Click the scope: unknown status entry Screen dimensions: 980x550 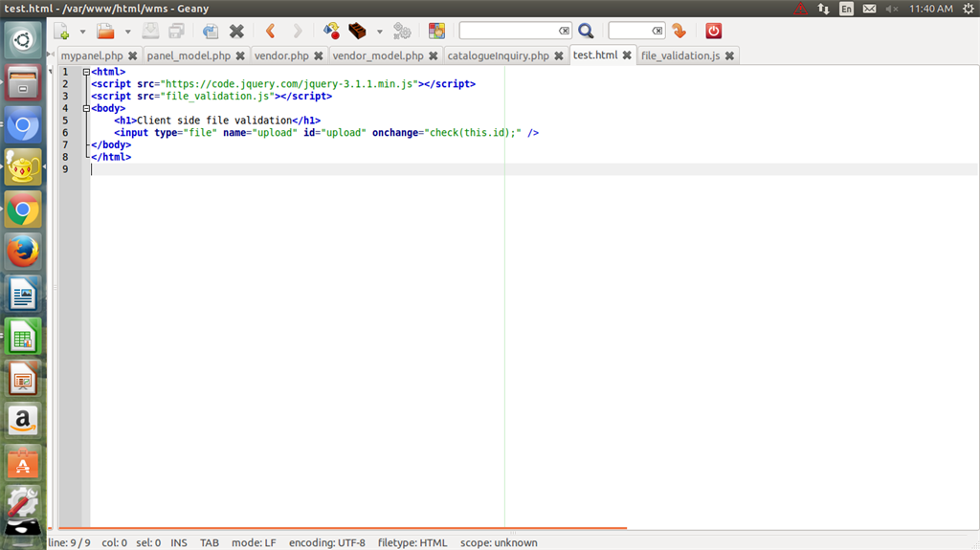(x=499, y=542)
